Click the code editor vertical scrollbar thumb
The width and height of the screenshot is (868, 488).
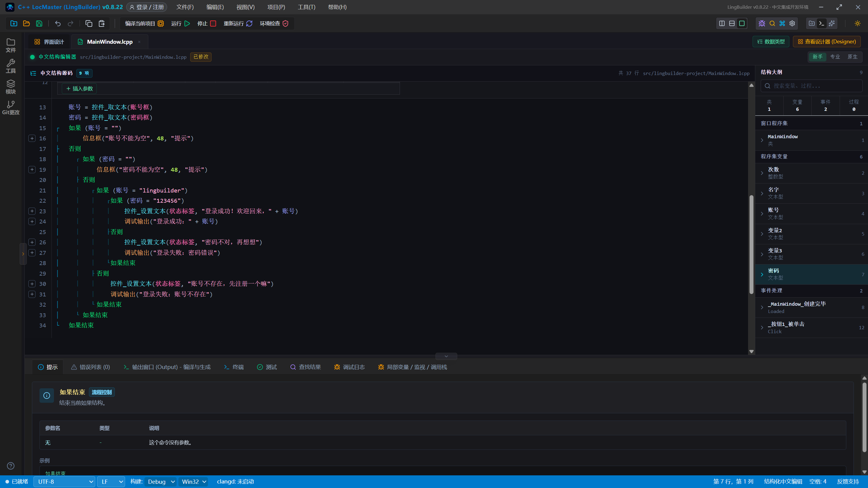click(x=751, y=244)
